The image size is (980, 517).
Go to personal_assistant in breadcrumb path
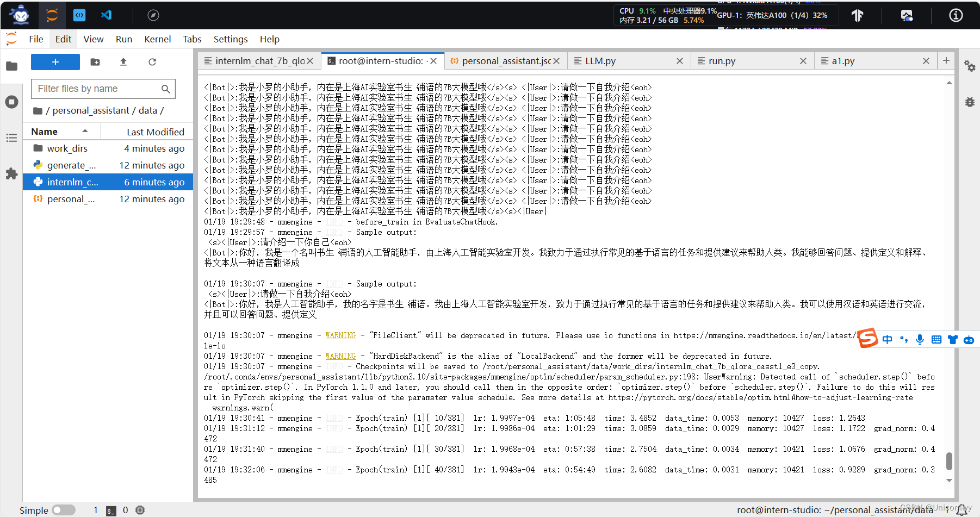[x=91, y=110]
